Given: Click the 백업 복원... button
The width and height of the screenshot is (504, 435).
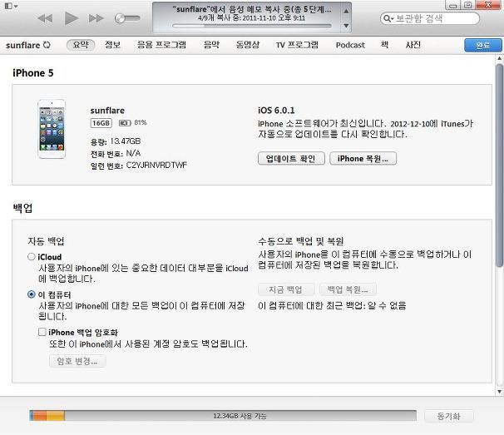Looking at the screenshot, I should [348, 289].
